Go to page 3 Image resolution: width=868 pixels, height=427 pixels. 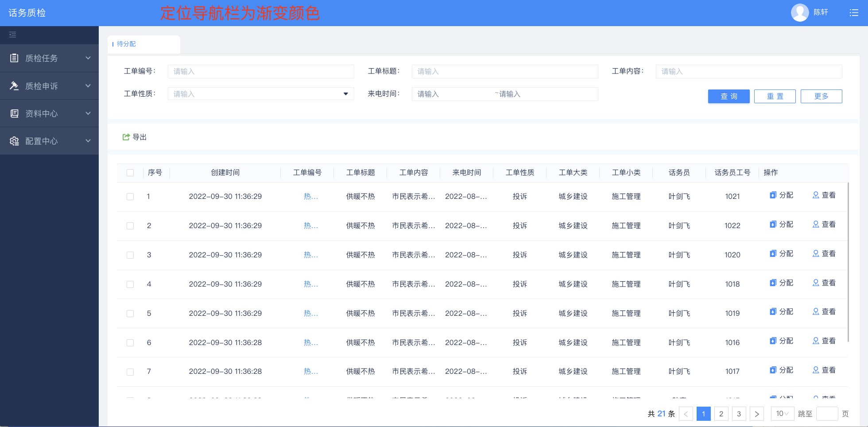click(x=739, y=414)
